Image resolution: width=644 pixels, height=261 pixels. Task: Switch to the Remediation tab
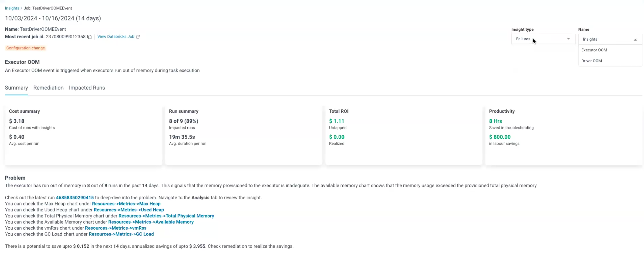tap(48, 88)
